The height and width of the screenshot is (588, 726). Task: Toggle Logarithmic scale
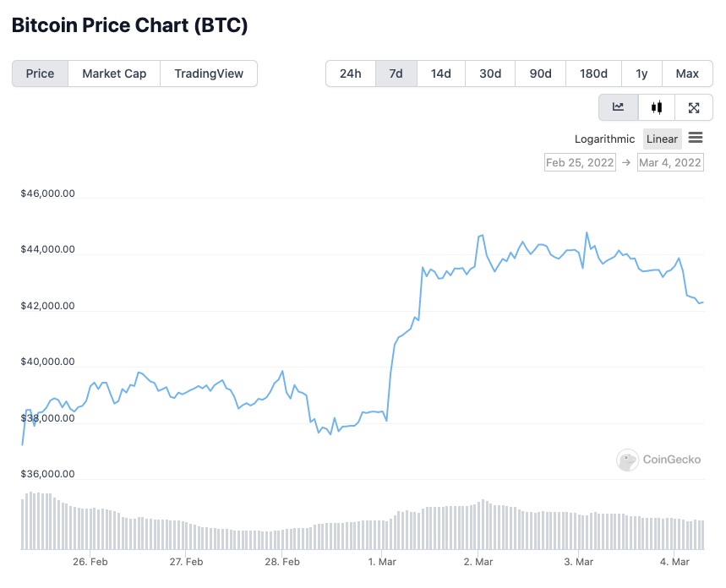click(604, 139)
